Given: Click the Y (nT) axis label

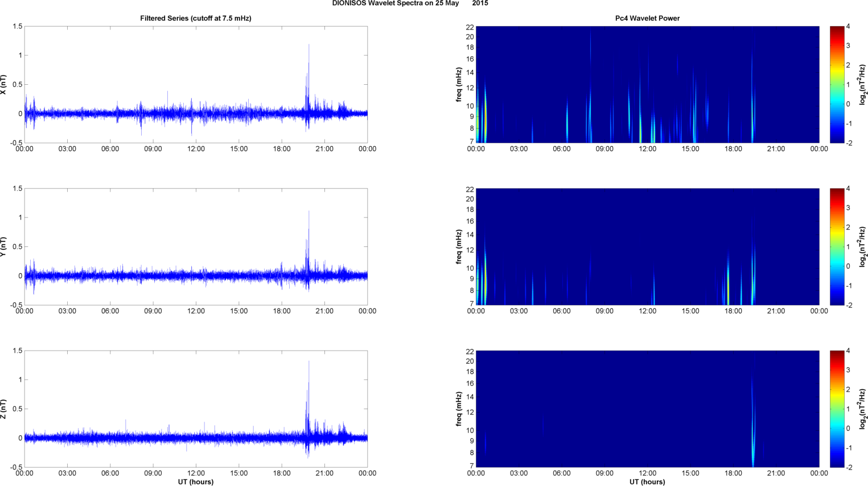Looking at the screenshot, I should [3, 247].
